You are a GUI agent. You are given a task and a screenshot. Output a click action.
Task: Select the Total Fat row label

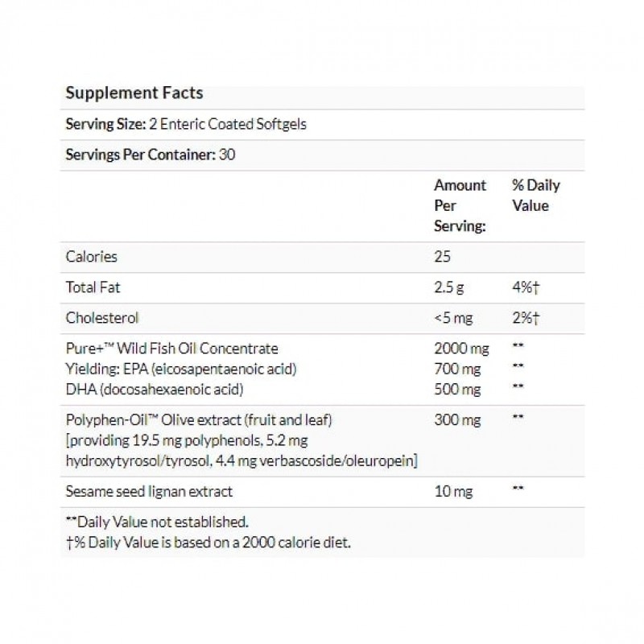(93, 286)
